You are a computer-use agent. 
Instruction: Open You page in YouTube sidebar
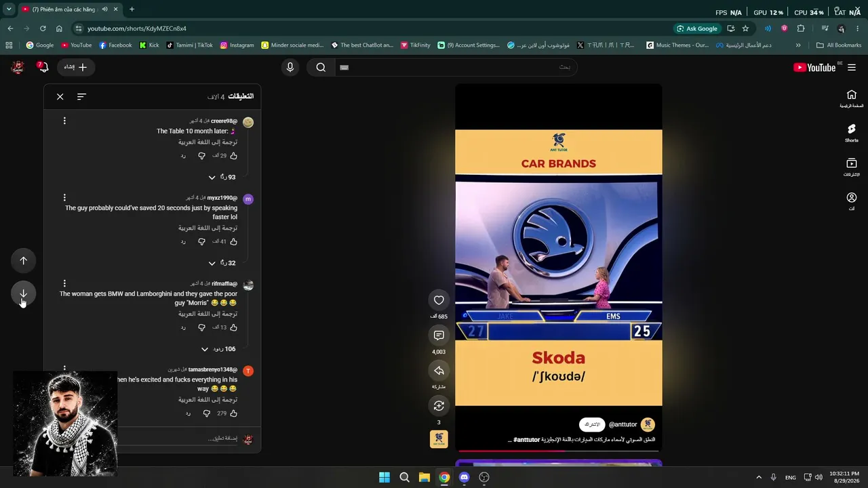click(x=852, y=201)
